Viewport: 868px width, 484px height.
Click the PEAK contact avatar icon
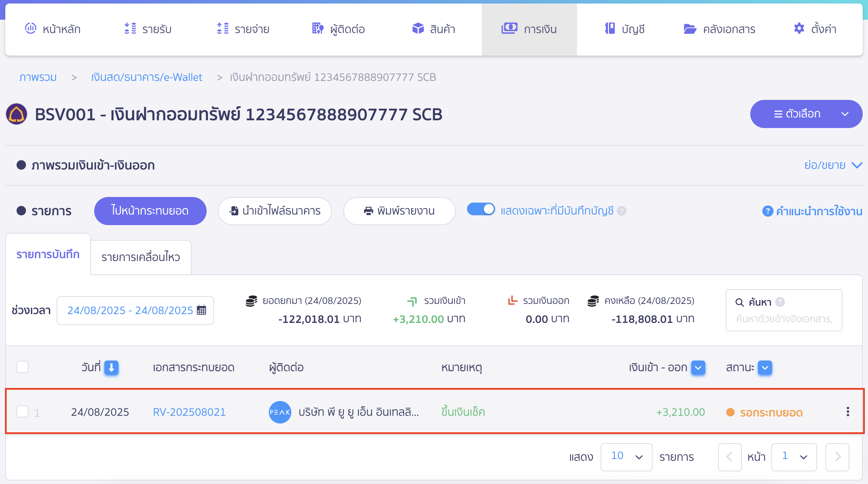pyautogui.click(x=280, y=412)
